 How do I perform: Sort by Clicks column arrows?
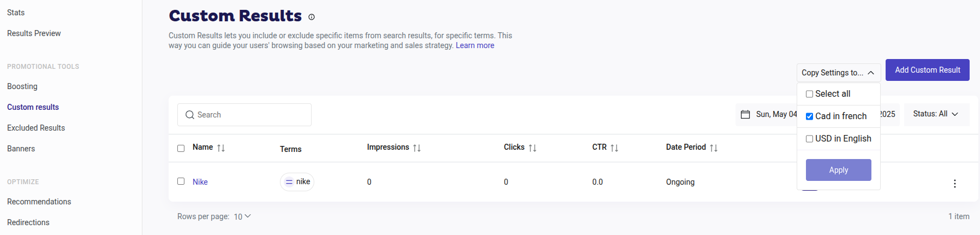point(533,148)
